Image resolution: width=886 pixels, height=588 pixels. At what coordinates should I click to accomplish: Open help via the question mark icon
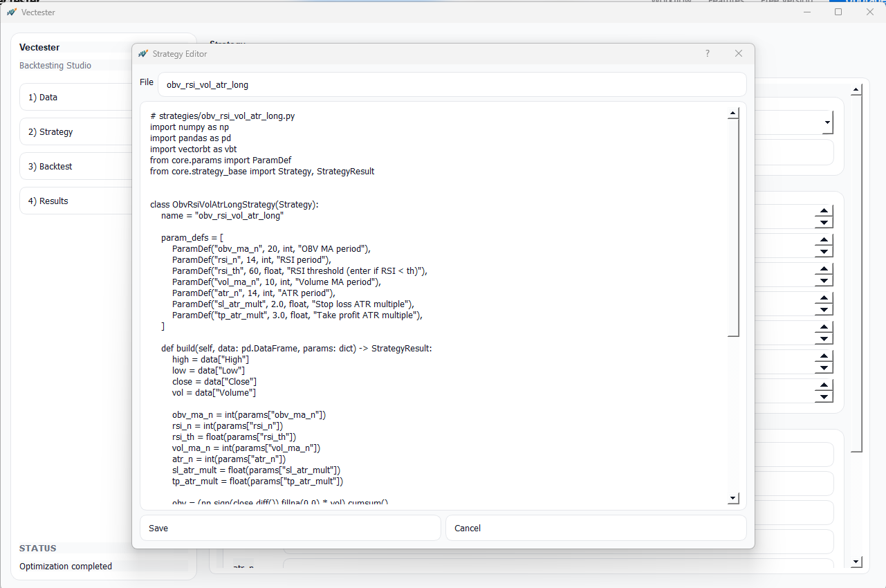coord(707,53)
